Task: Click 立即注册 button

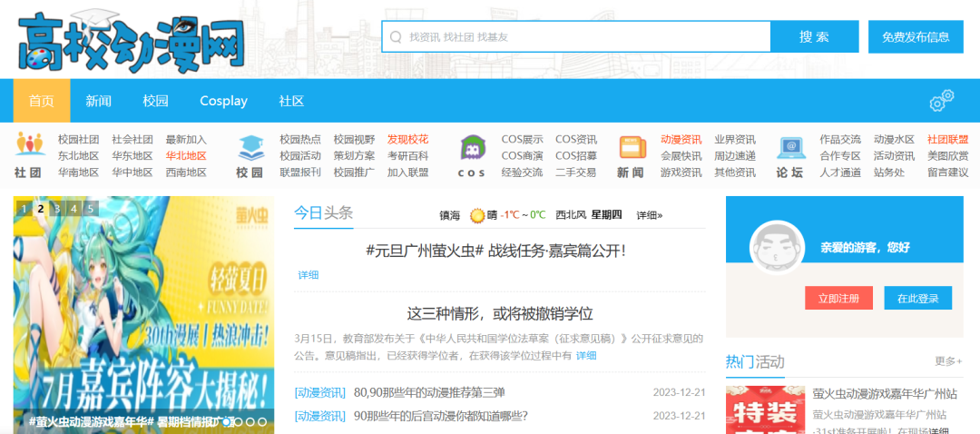Action: tap(838, 299)
